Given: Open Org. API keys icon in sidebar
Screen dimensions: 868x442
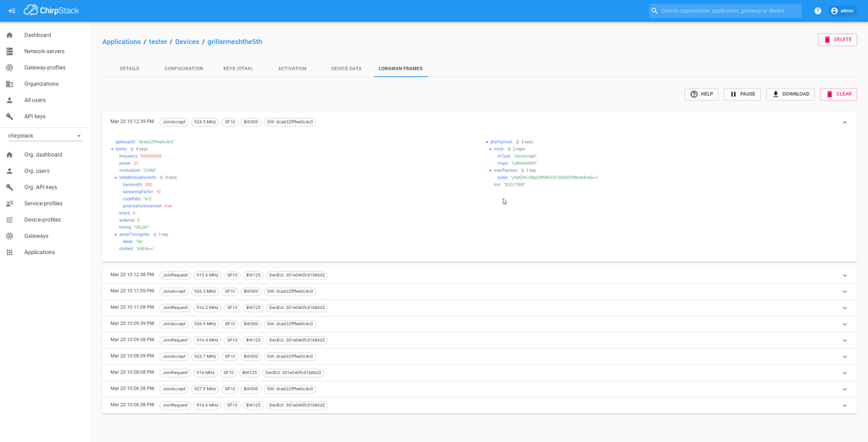Looking at the screenshot, I should tap(9, 187).
